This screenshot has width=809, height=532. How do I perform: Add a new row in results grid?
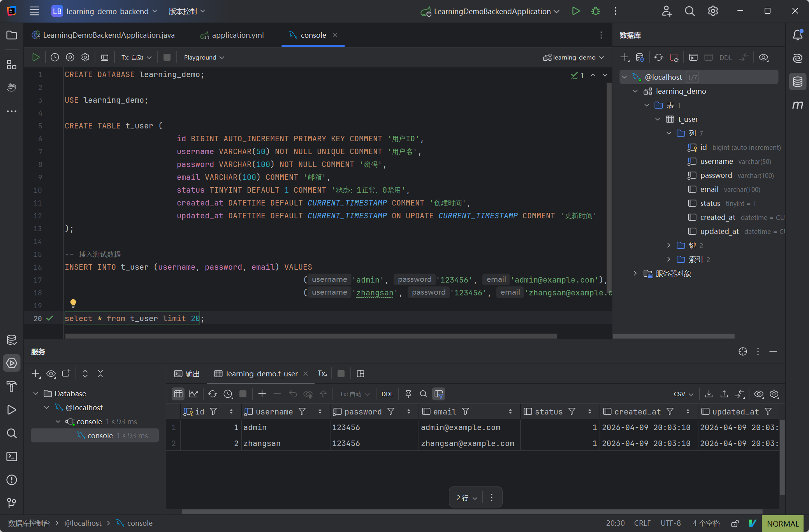point(262,394)
